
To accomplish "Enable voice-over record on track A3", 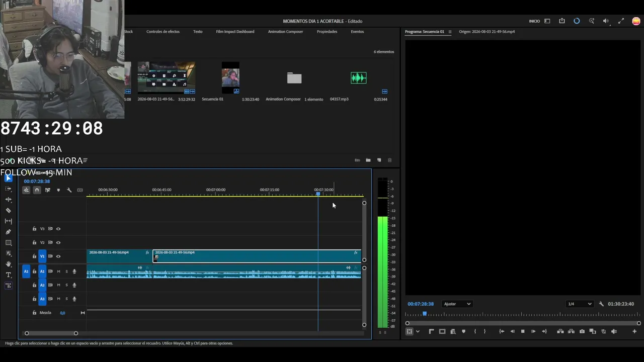I will [74, 299].
